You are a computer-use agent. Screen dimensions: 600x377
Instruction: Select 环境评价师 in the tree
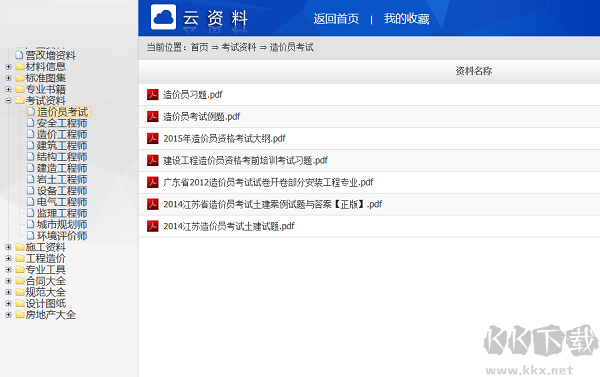62,236
